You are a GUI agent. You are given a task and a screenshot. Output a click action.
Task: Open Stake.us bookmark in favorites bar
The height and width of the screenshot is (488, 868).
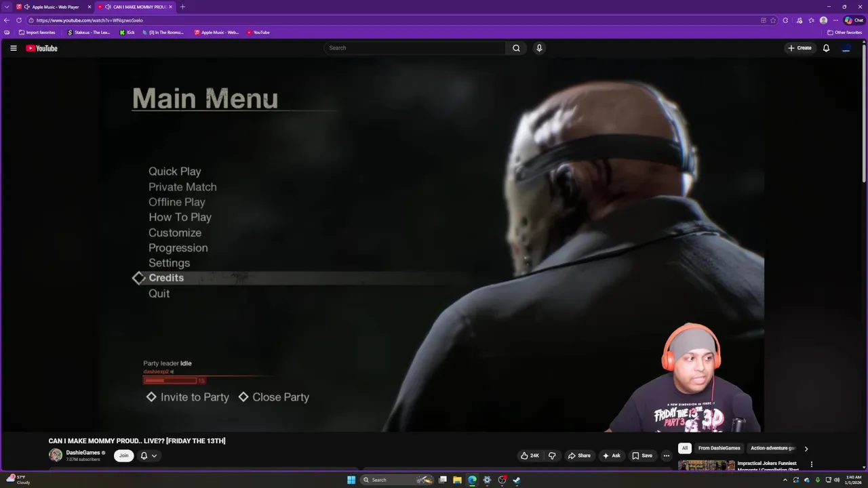89,33
